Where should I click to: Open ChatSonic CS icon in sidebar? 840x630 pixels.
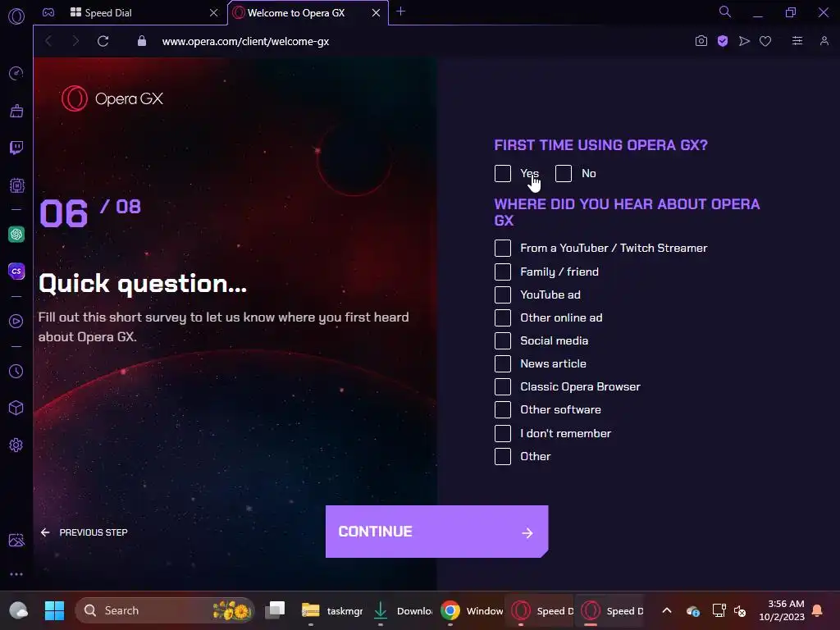click(x=16, y=271)
